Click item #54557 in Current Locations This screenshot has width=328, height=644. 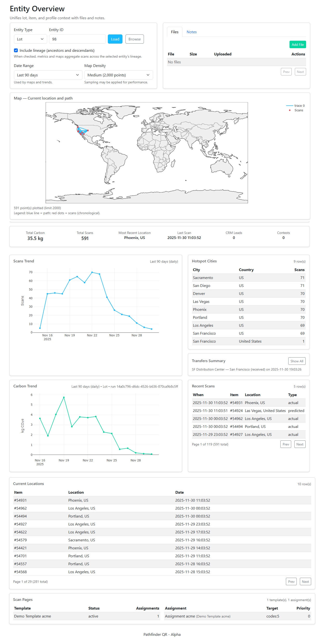[20, 564]
